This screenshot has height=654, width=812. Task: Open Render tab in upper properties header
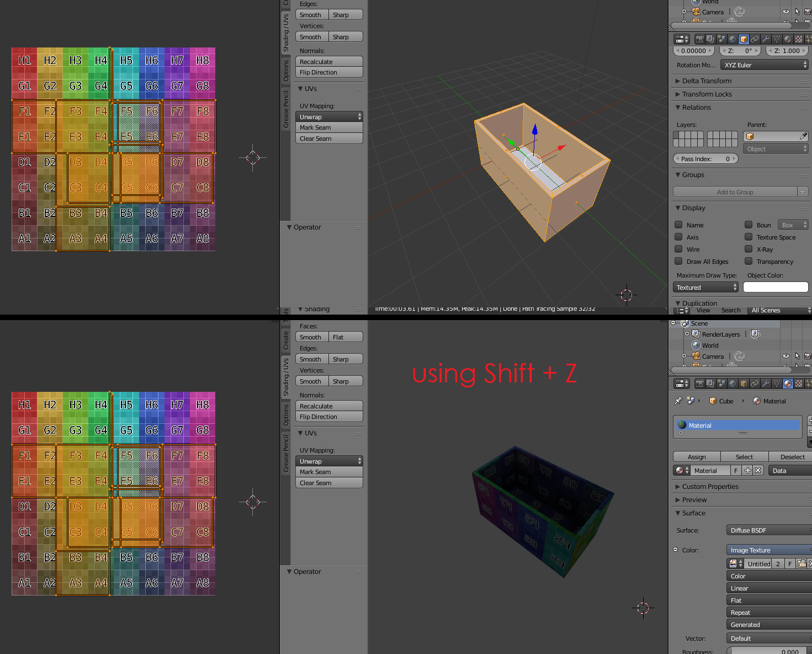point(699,39)
